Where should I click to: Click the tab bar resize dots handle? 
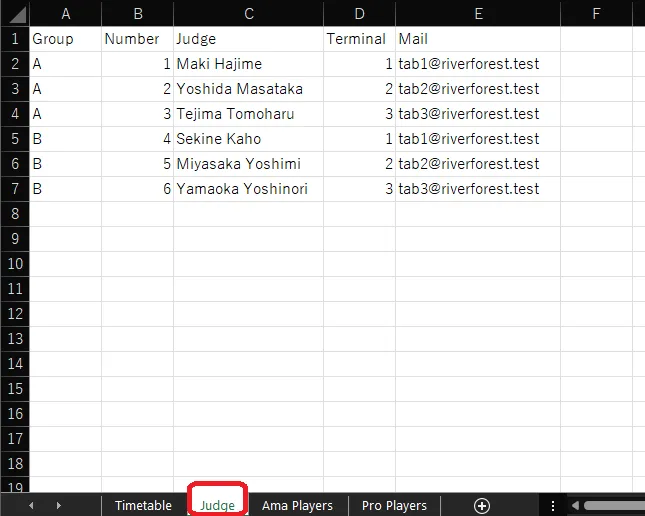(x=553, y=506)
